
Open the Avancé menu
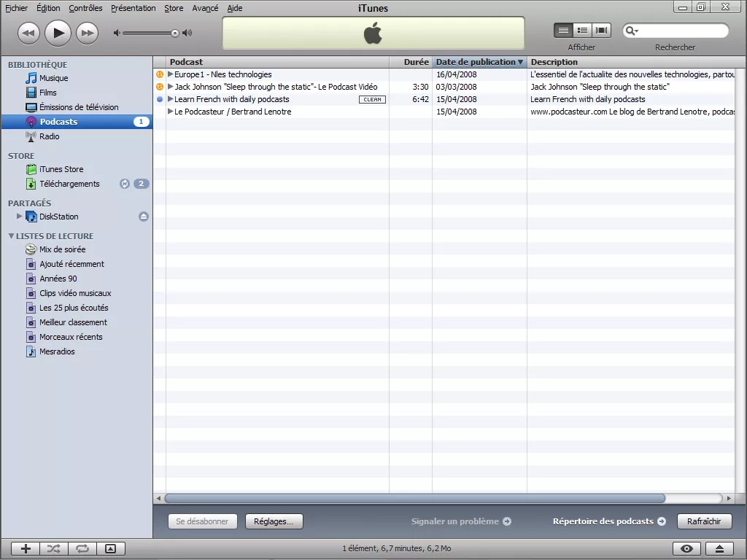[x=205, y=8]
